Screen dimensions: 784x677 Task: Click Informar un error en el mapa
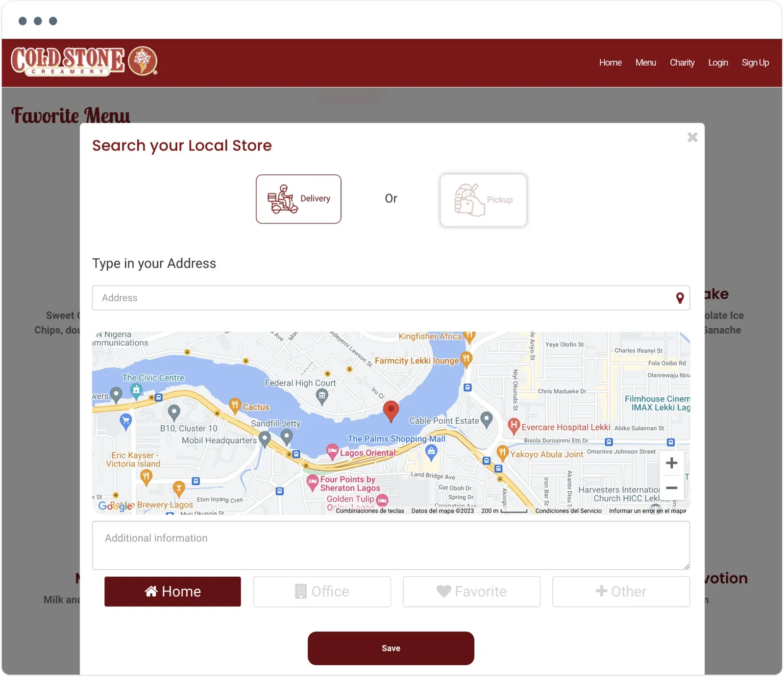pyautogui.click(x=647, y=511)
